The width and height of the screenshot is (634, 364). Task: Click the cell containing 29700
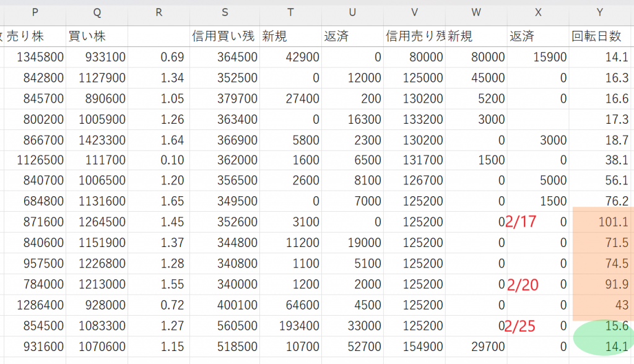pos(475,347)
